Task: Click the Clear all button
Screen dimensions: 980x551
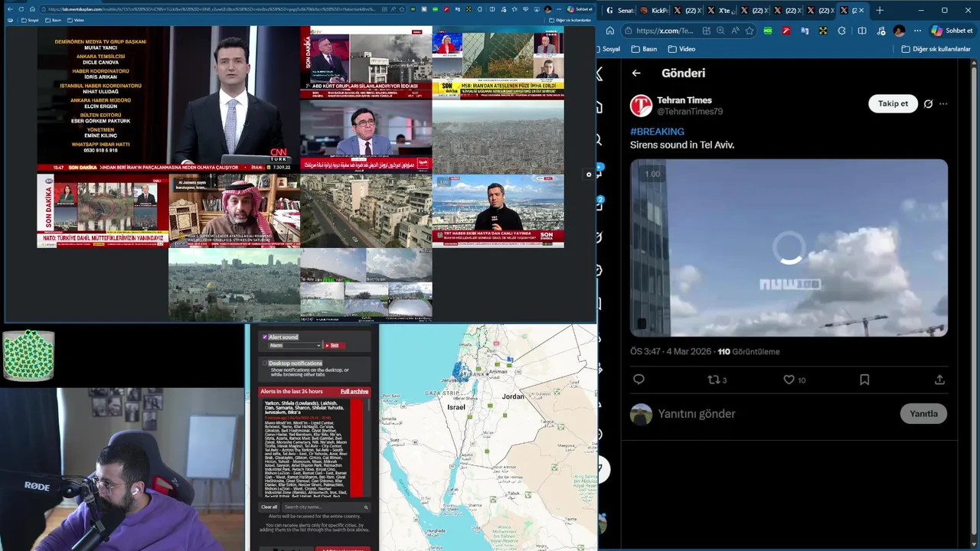Action: [x=269, y=507]
